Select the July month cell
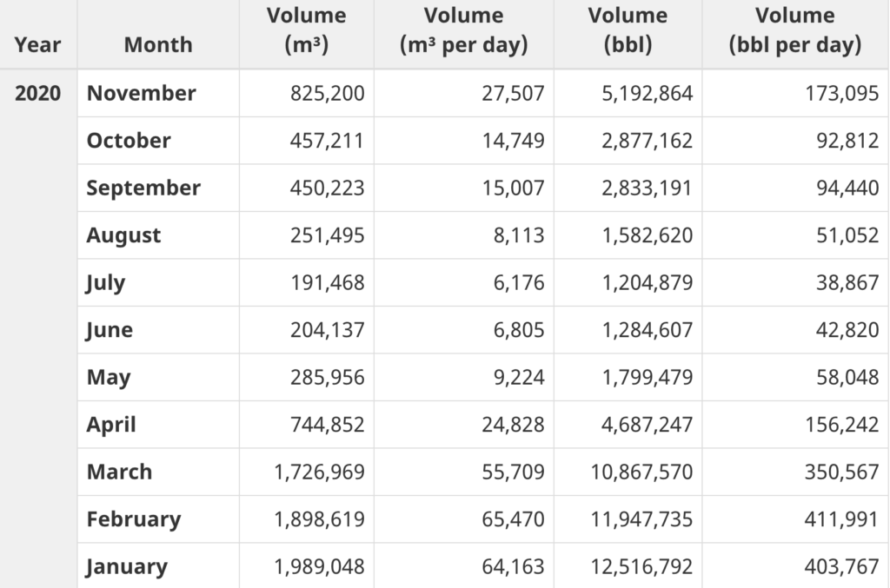Screen dimensions: 890x588 tap(106, 282)
